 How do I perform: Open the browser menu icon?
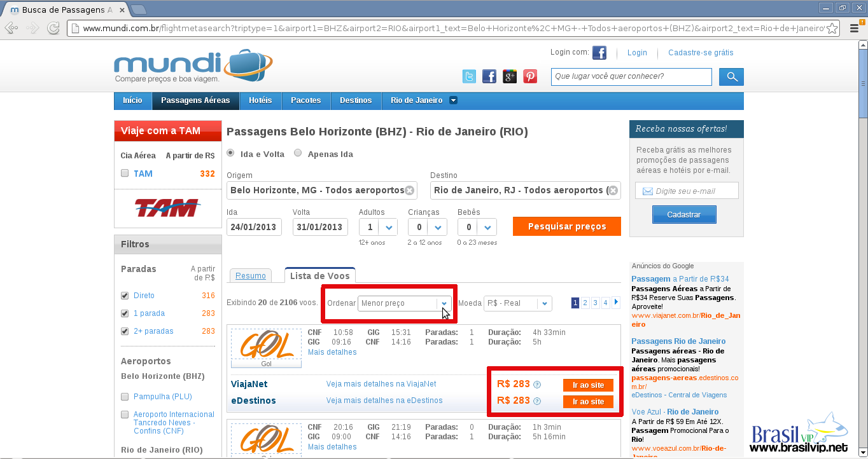coord(854,29)
